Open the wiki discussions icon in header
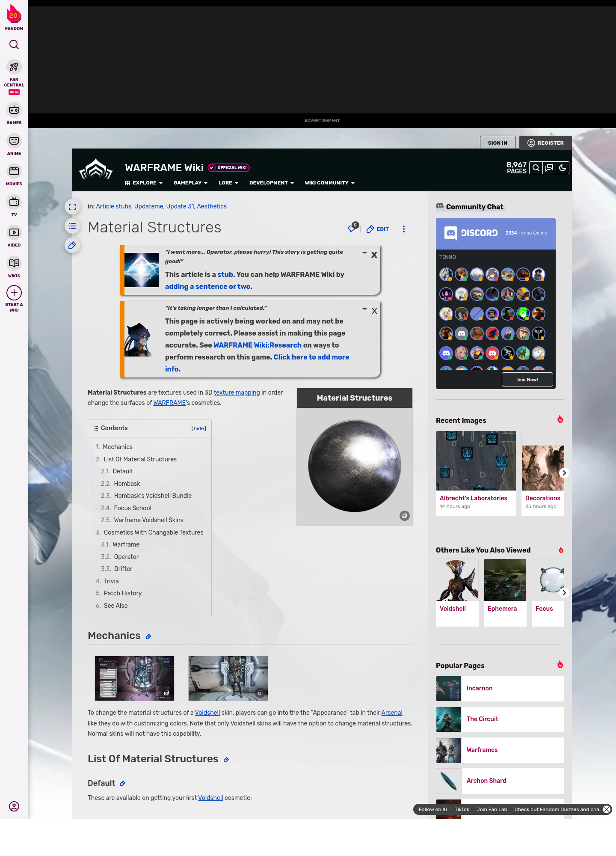The width and height of the screenshot is (616, 856). coord(549,168)
